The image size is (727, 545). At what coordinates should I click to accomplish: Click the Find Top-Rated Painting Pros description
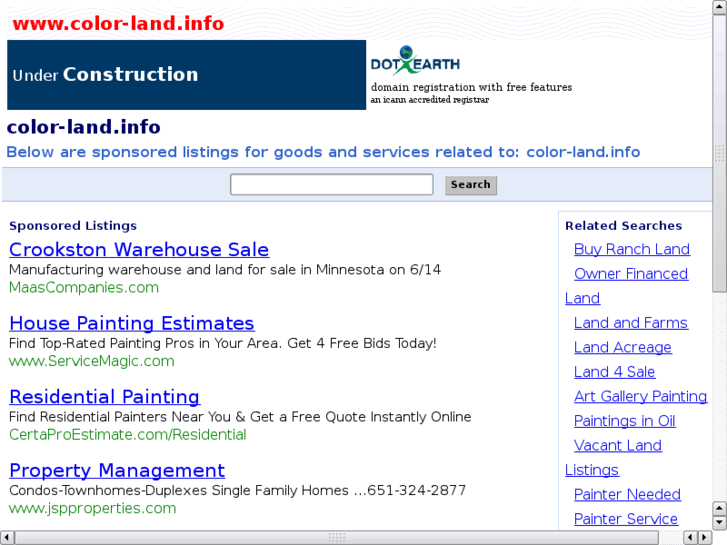[223, 343]
